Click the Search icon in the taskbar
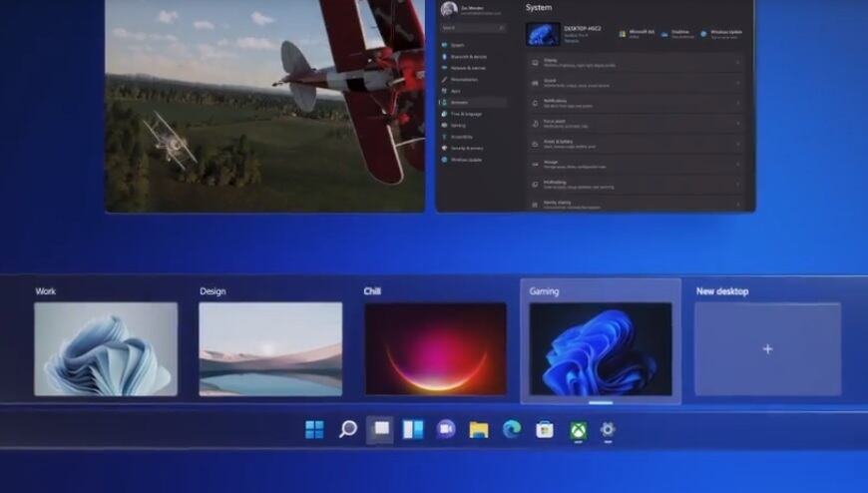This screenshot has width=868, height=493. 347,429
